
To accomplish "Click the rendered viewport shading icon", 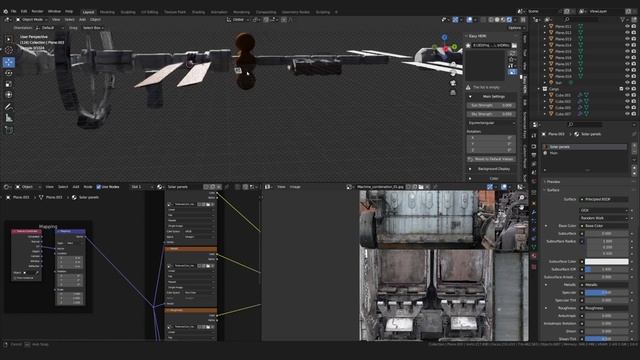I will (509, 20).
